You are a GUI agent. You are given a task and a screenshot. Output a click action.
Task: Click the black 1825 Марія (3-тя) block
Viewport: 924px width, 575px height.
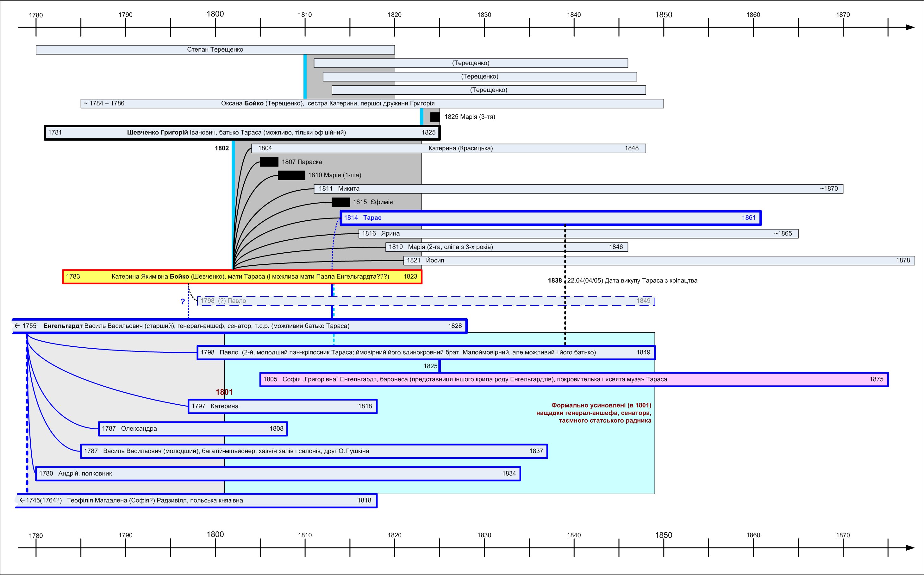[x=435, y=117]
